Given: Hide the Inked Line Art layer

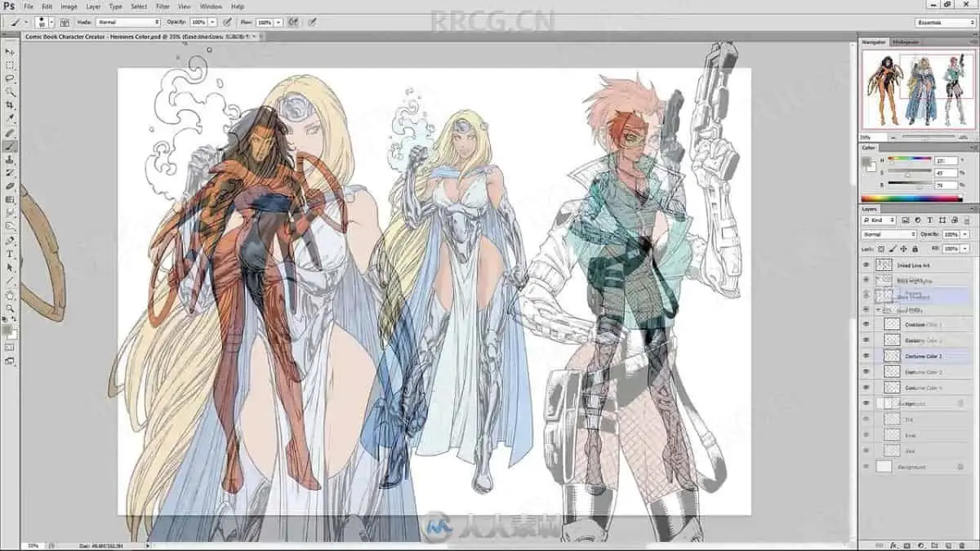Looking at the screenshot, I should click(x=866, y=264).
